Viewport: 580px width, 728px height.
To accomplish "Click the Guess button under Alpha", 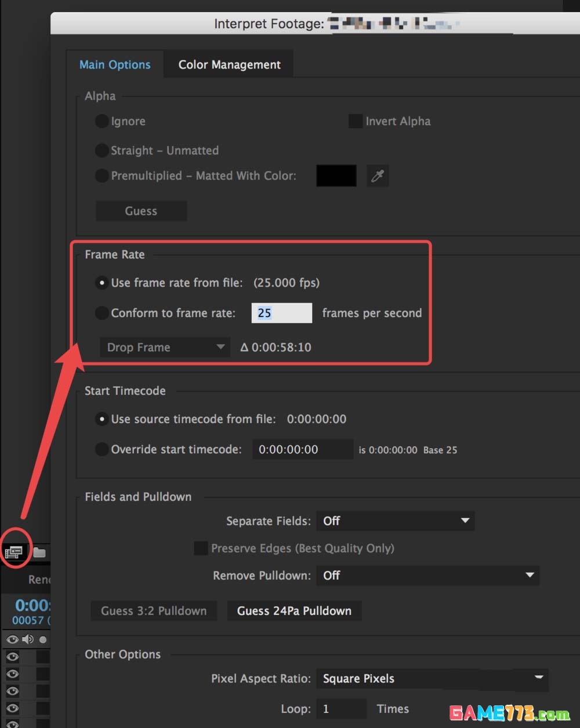I will tap(141, 211).
